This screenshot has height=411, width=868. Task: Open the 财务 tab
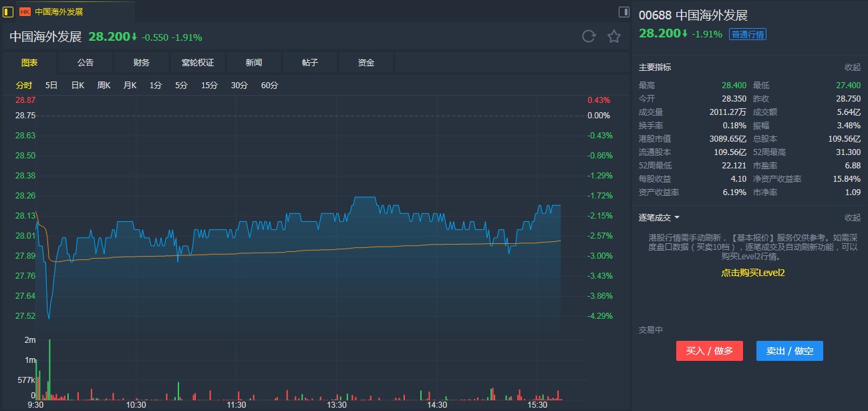[142, 63]
